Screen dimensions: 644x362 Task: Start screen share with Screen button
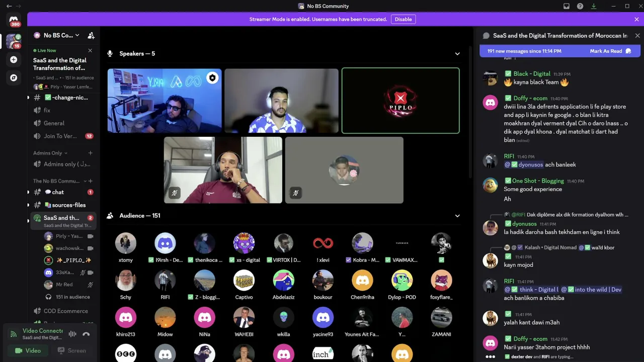71,350
